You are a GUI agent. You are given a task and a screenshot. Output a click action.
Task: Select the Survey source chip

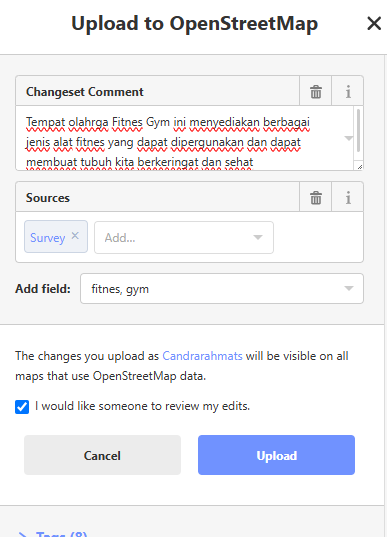pyautogui.click(x=48, y=237)
